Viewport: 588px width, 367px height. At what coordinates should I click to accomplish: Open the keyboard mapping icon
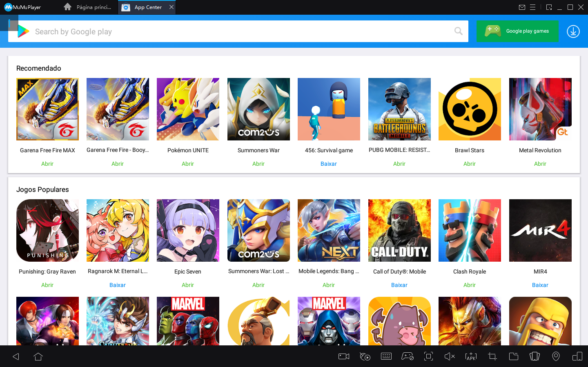[x=386, y=356]
